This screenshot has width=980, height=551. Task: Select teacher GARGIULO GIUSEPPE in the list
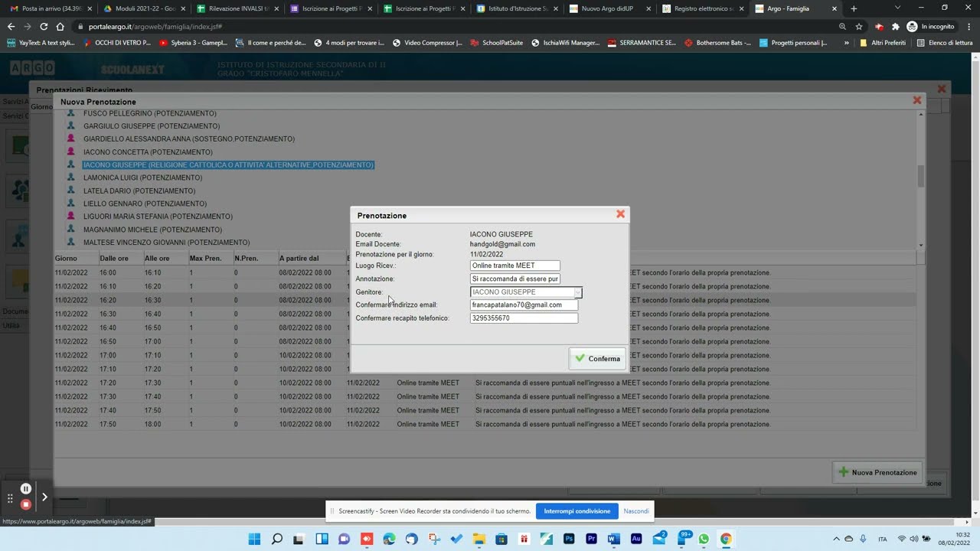(152, 126)
